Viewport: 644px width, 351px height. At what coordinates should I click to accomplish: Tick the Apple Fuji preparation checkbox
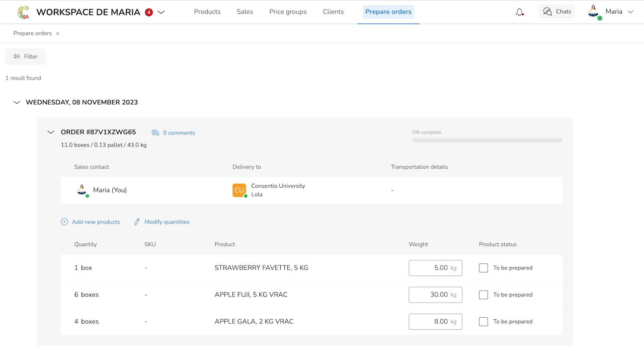tap(484, 295)
